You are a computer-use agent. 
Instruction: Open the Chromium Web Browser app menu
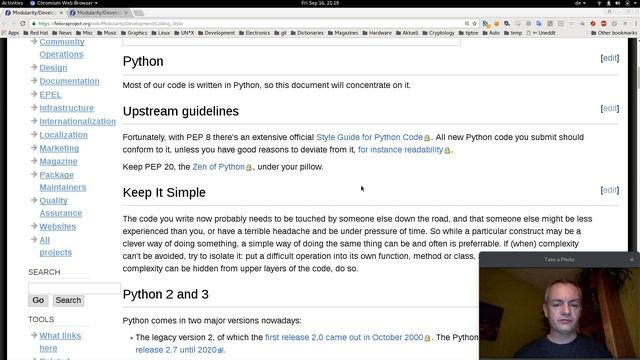click(64, 3)
